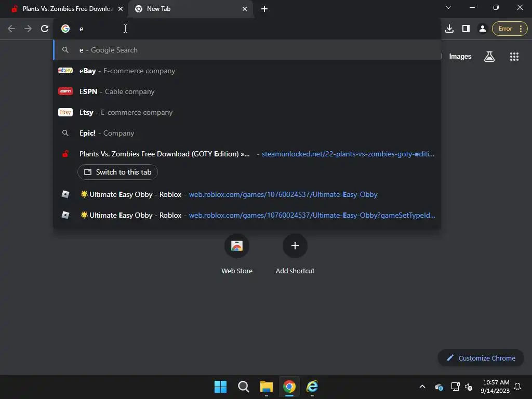Screen dimensions: 532x399
Task: Click the Error update button
Action: click(510, 29)
